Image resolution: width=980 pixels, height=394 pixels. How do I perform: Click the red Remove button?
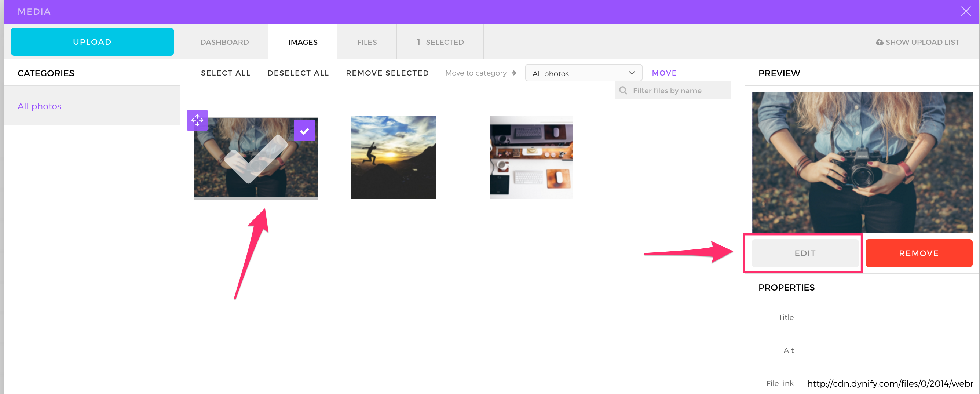point(919,253)
